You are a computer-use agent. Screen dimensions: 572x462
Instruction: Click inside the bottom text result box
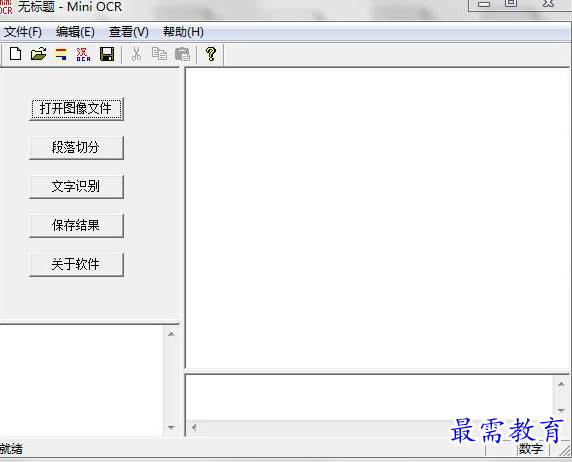(x=370, y=398)
